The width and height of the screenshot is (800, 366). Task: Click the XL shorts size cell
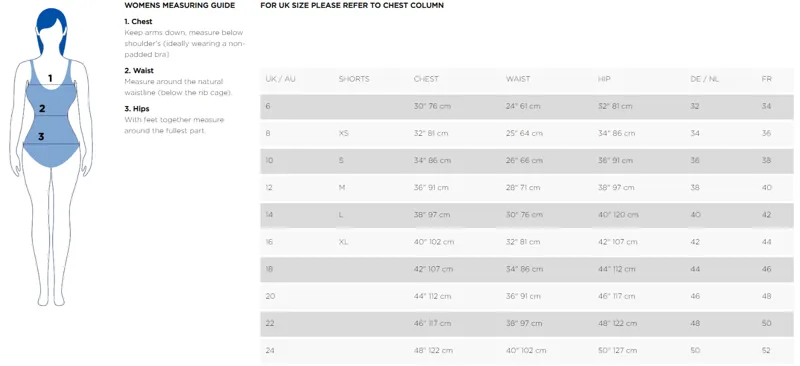[x=343, y=242]
